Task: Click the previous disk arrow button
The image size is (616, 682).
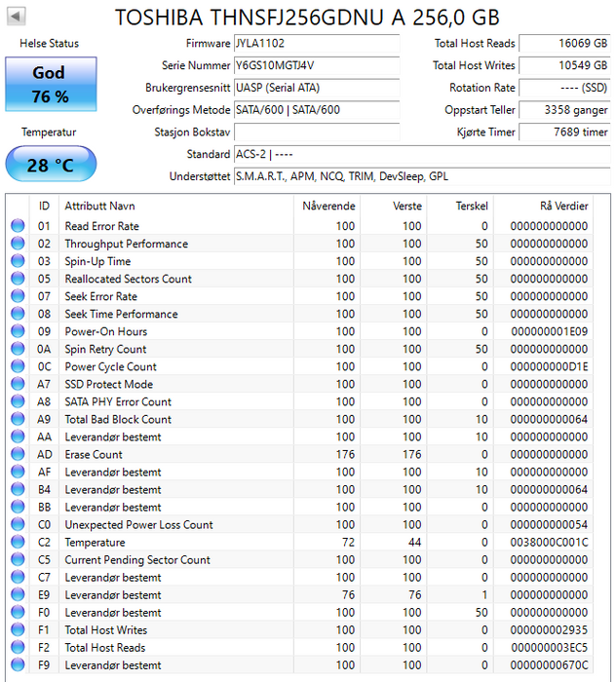Action: click(17, 17)
